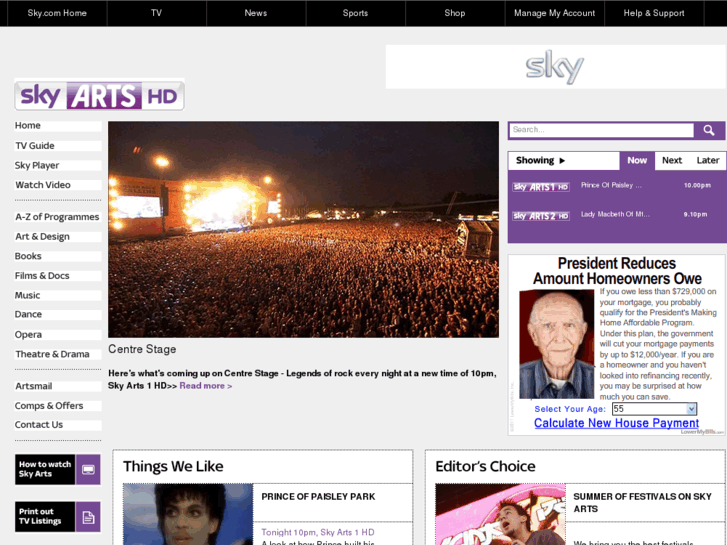Image resolution: width=727 pixels, height=545 pixels.
Task: Click the sky banner logo
Action: pyautogui.click(x=555, y=67)
